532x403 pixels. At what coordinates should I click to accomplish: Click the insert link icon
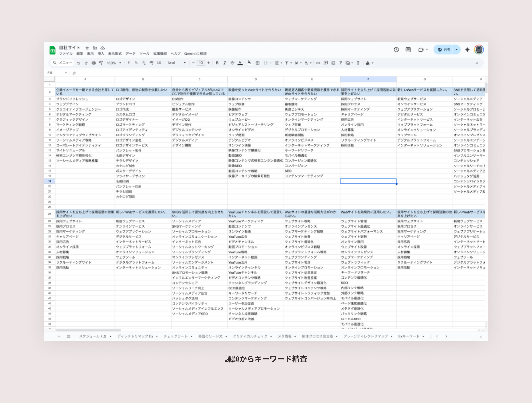(318, 63)
